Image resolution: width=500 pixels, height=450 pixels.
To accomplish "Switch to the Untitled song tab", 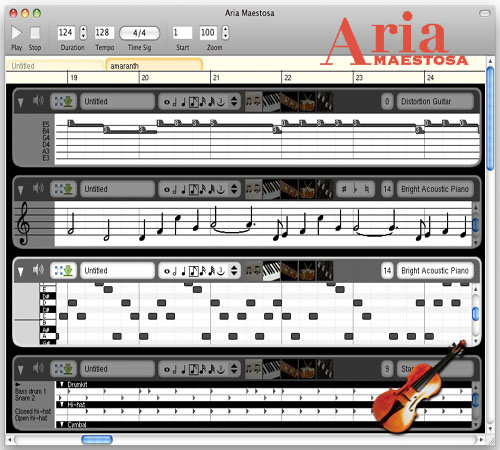I will [x=54, y=65].
